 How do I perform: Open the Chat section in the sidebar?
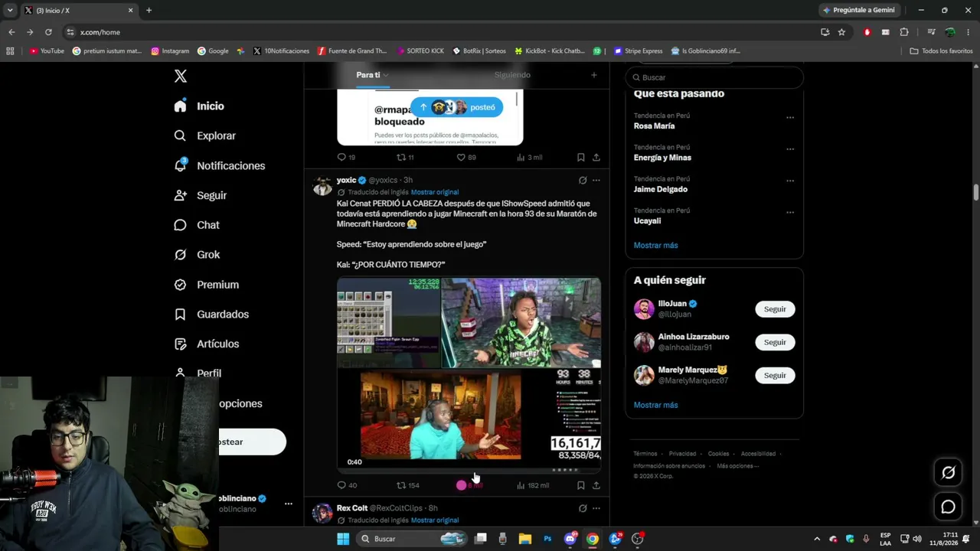pos(197,225)
